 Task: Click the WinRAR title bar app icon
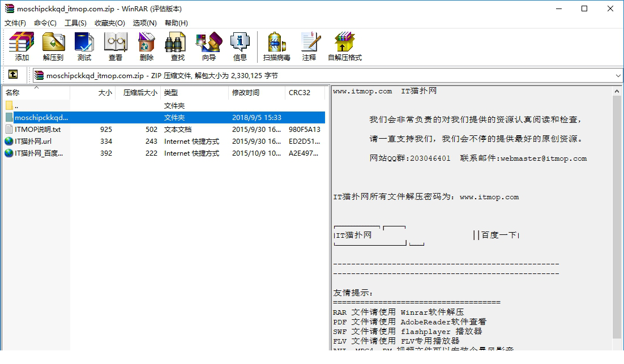(9, 8)
